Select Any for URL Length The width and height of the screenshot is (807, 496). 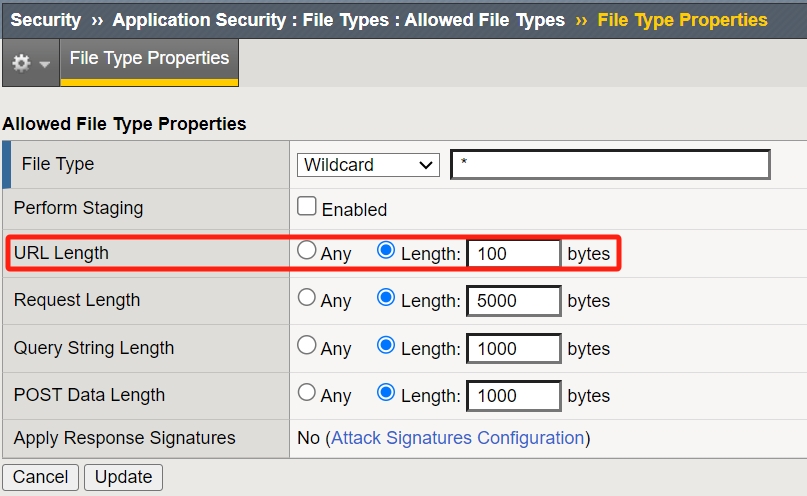(x=308, y=252)
